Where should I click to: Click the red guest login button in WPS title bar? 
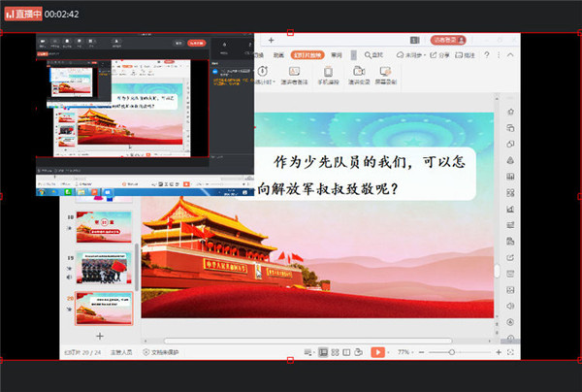tap(448, 40)
